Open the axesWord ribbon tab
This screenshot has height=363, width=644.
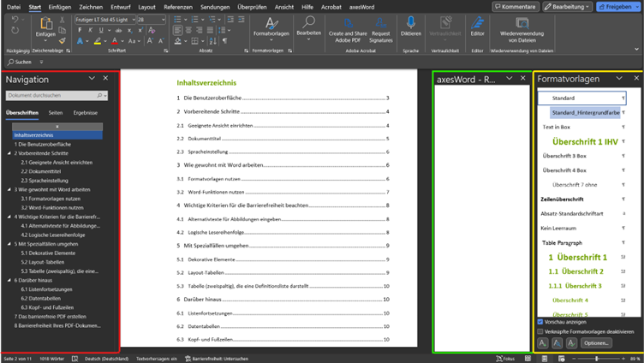tap(361, 7)
